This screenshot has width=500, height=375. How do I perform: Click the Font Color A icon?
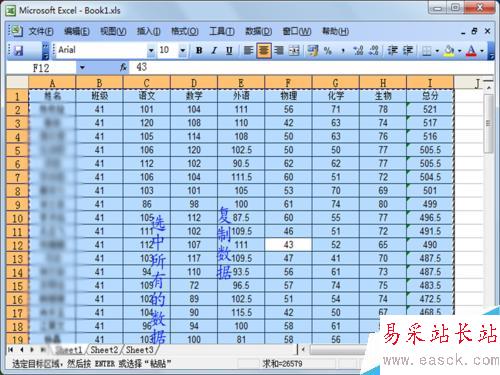pyautogui.click(x=471, y=51)
